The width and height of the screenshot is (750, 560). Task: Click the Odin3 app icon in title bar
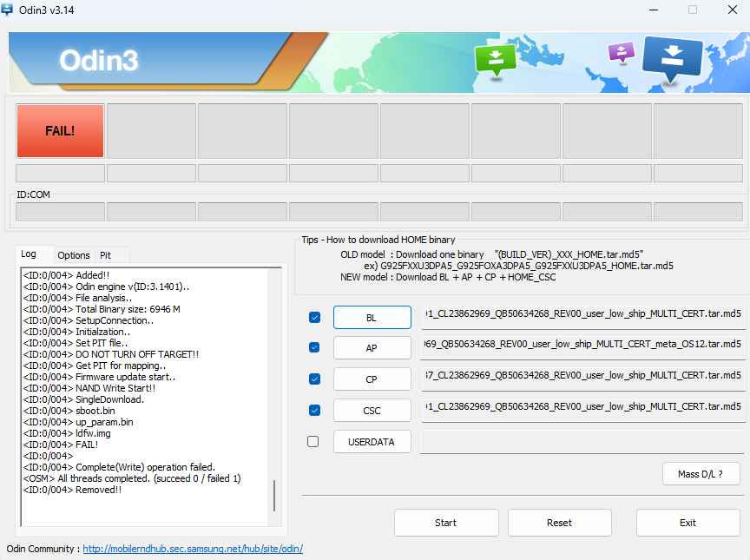pyautogui.click(x=7, y=10)
